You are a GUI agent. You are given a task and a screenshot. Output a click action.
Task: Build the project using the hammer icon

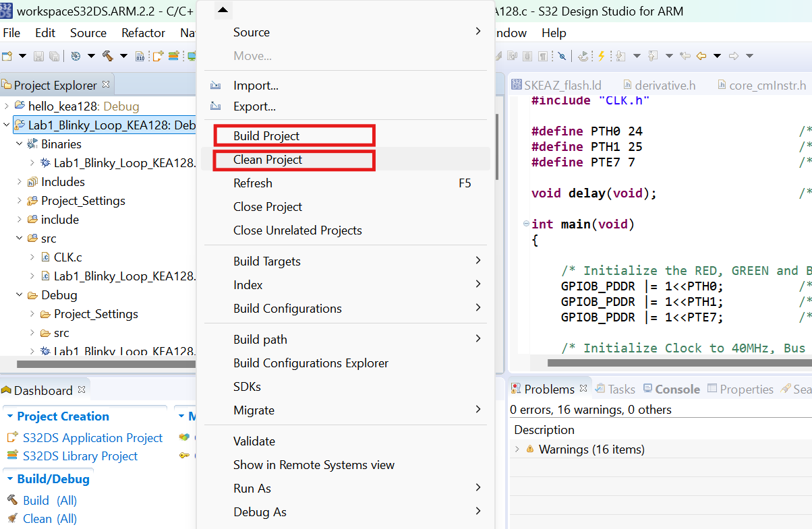click(x=108, y=55)
